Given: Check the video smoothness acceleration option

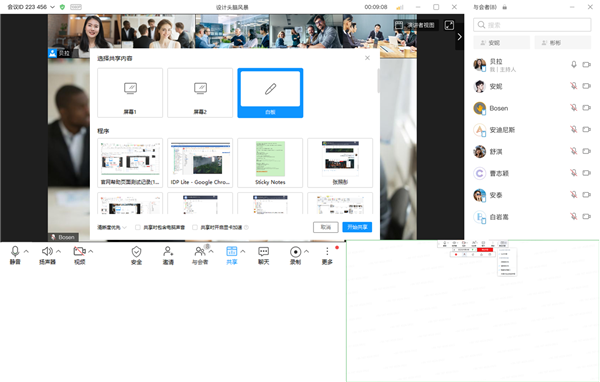Looking at the screenshot, I should [195, 227].
